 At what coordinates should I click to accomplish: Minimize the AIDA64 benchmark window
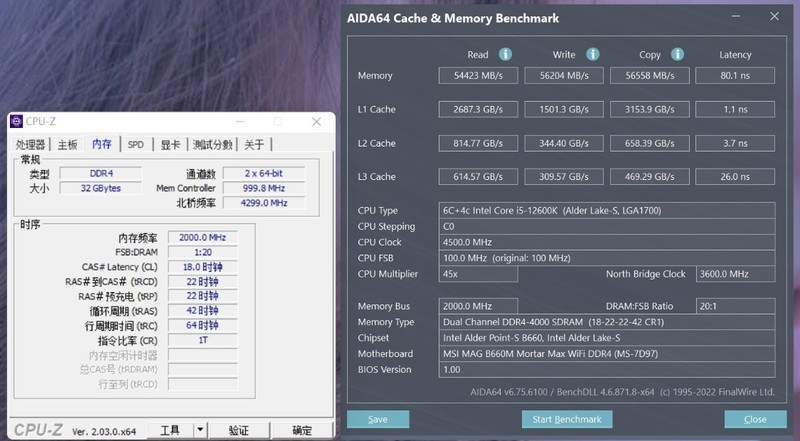[x=735, y=16]
